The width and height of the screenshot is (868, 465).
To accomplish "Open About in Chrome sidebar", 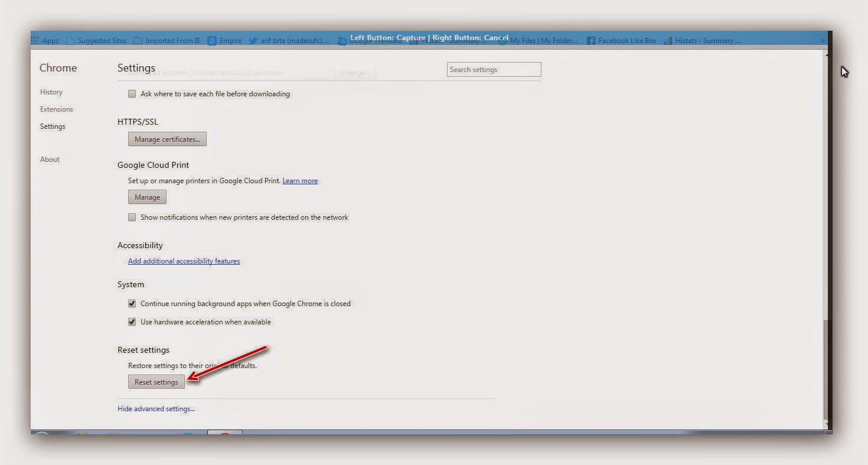I will click(50, 160).
